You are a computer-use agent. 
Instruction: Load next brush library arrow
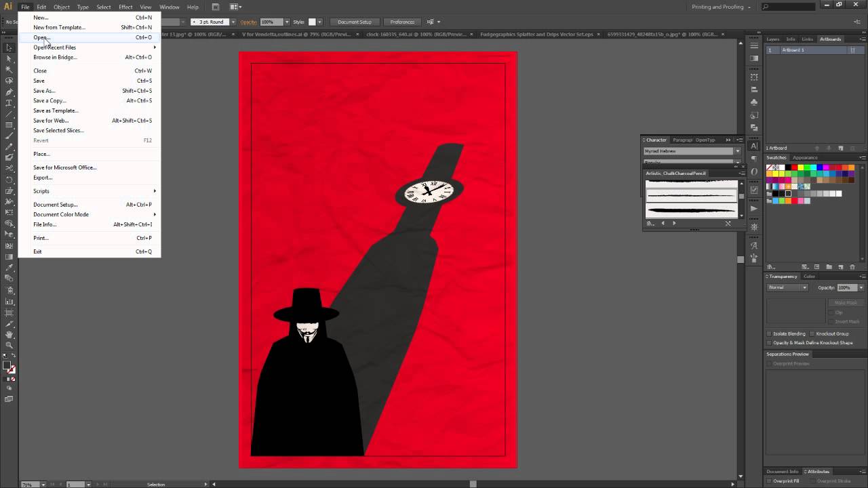tap(674, 223)
